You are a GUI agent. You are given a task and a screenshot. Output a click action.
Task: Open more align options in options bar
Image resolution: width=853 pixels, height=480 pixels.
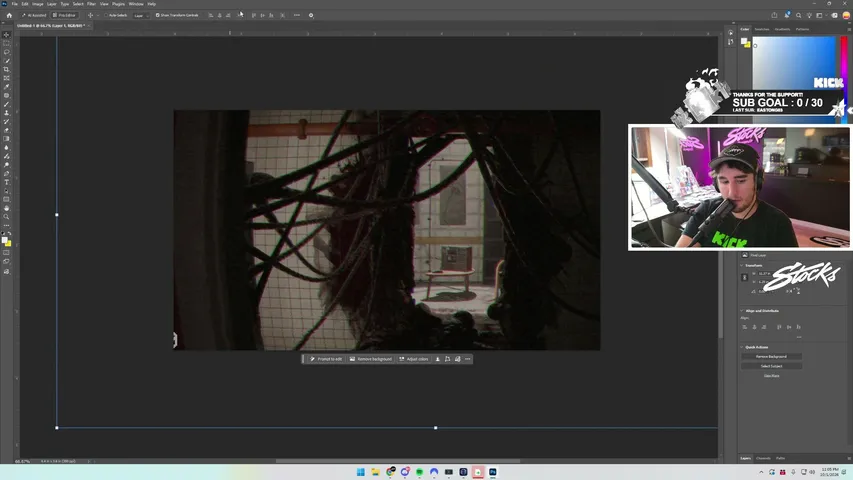296,15
